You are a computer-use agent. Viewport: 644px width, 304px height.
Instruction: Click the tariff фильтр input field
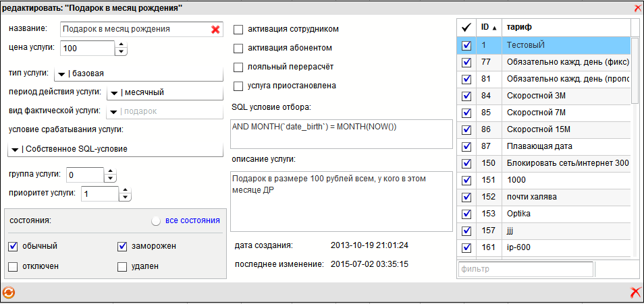(x=525, y=269)
